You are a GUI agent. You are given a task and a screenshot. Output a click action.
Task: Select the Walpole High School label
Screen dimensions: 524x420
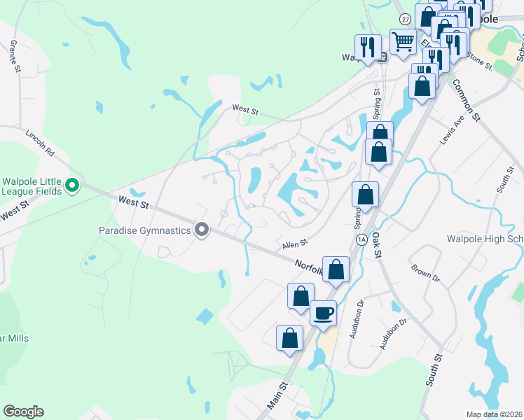pos(485,239)
